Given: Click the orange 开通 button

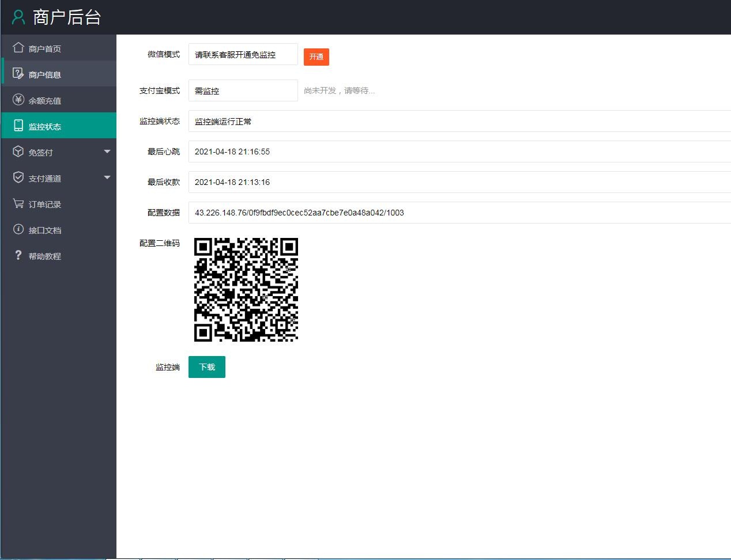Looking at the screenshot, I should (x=316, y=56).
